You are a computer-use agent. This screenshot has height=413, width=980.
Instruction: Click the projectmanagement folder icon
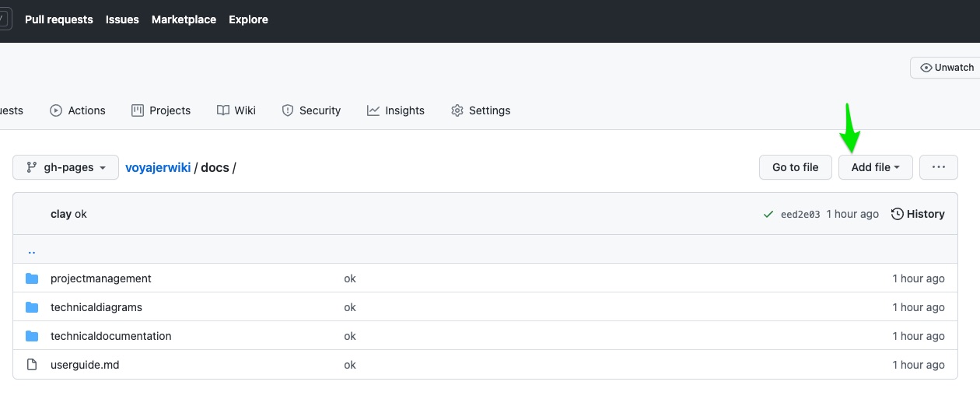[32, 278]
